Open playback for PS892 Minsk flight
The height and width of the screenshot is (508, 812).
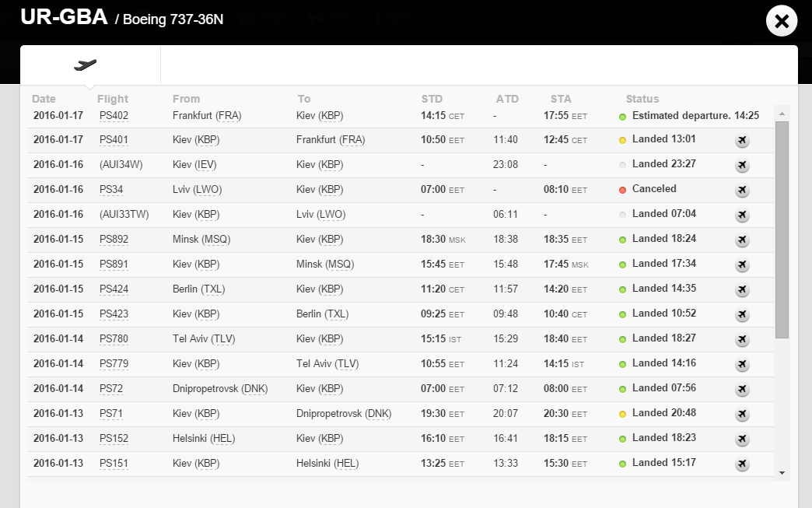(x=741, y=240)
